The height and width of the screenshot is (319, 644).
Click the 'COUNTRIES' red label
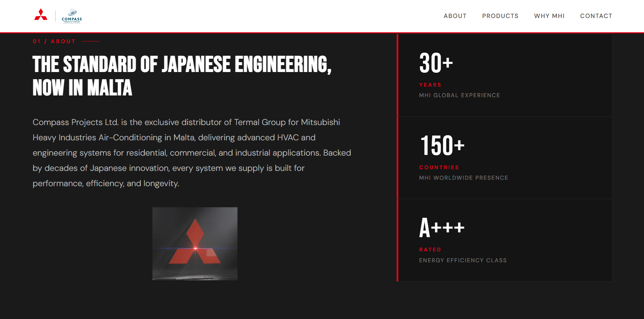(439, 167)
